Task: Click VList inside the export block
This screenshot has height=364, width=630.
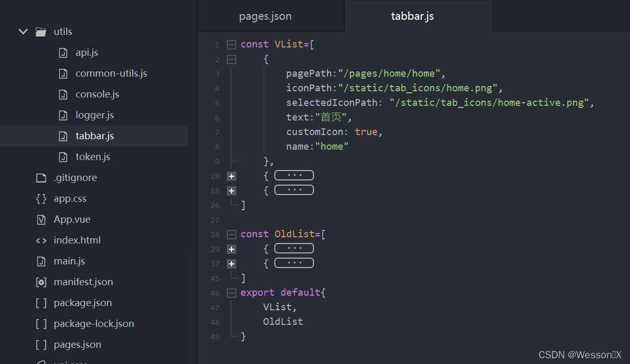Action: (277, 307)
